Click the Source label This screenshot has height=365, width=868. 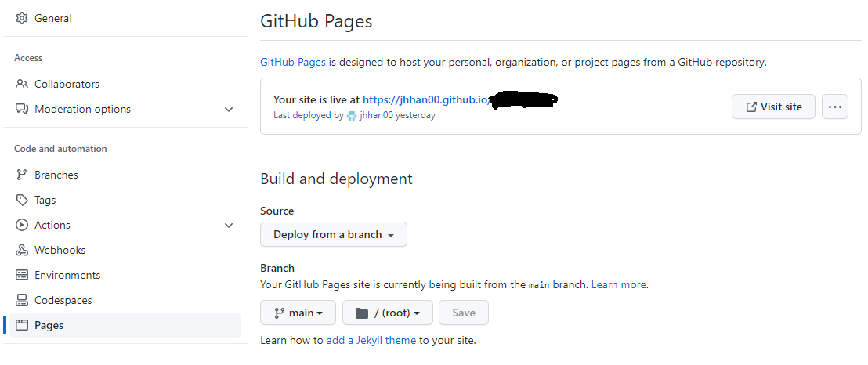pyautogui.click(x=277, y=211)
